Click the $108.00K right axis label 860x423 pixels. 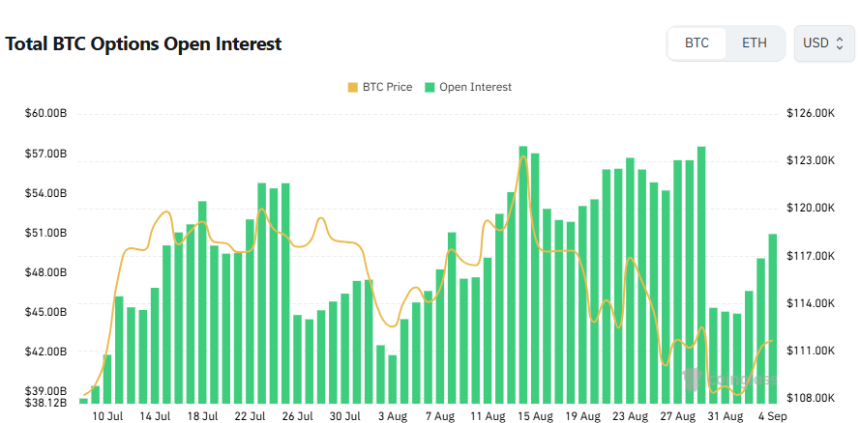(810, 398)
